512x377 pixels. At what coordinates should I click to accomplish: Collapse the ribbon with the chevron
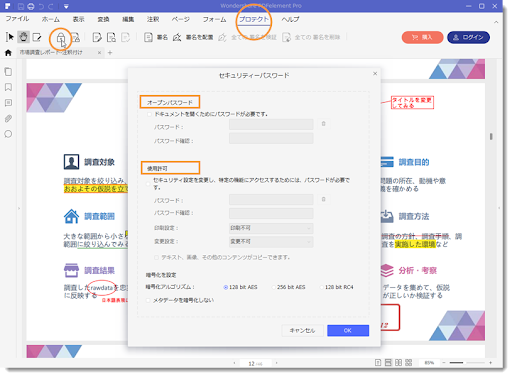click(x=496, y=22)
